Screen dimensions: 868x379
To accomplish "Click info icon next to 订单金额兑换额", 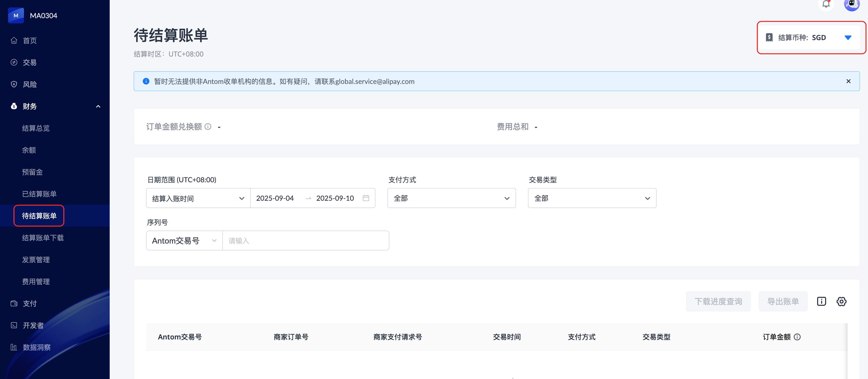I will click(208, 126).
